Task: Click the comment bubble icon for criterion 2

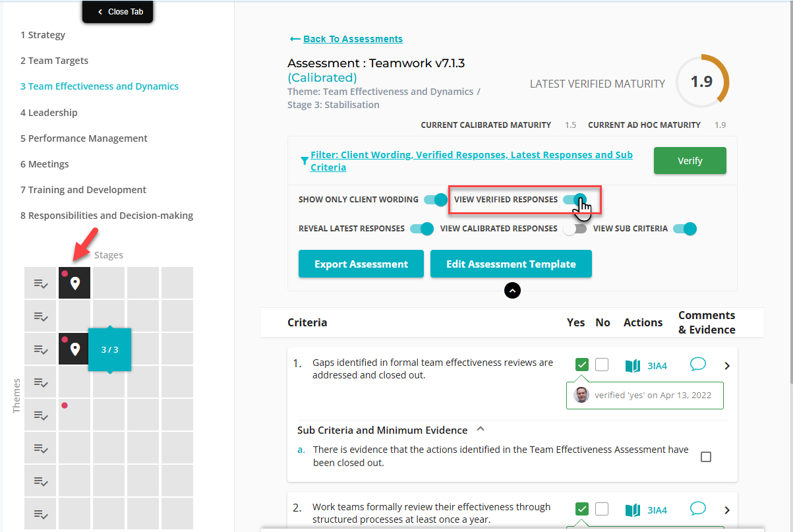Action: pos(697,509)
